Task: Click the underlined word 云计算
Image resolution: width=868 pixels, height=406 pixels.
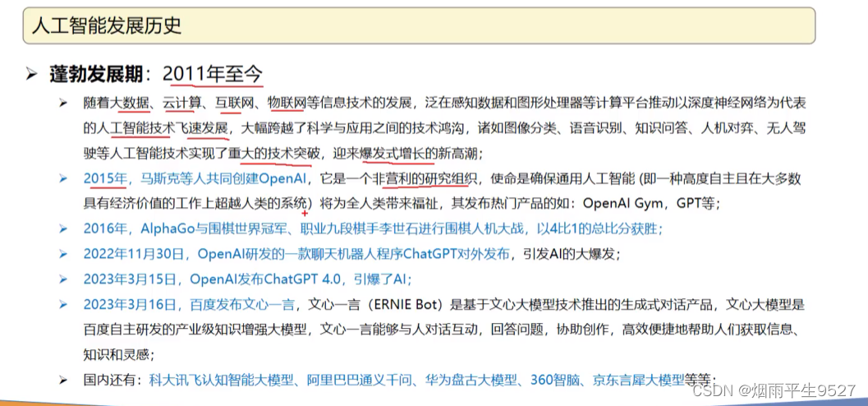Action: 182,103
